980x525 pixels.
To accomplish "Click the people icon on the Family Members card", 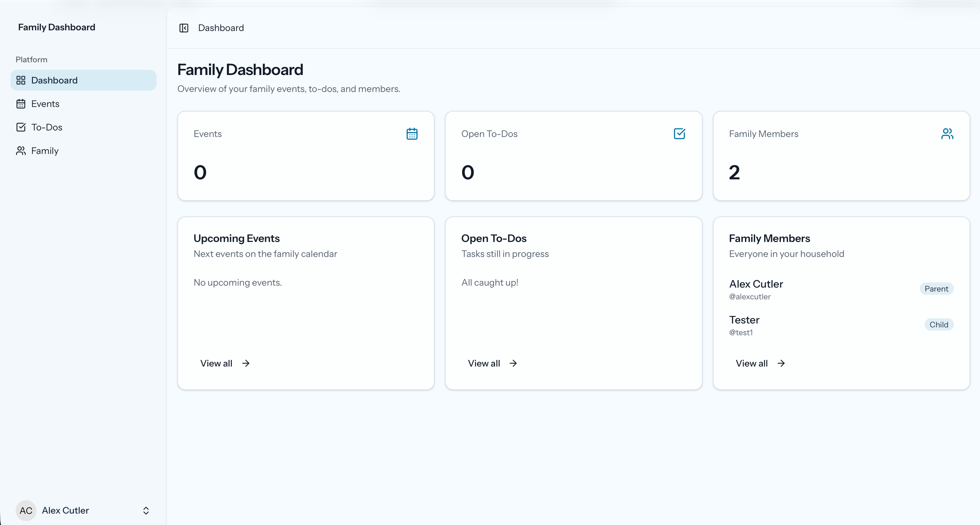I will pos(947,134).
